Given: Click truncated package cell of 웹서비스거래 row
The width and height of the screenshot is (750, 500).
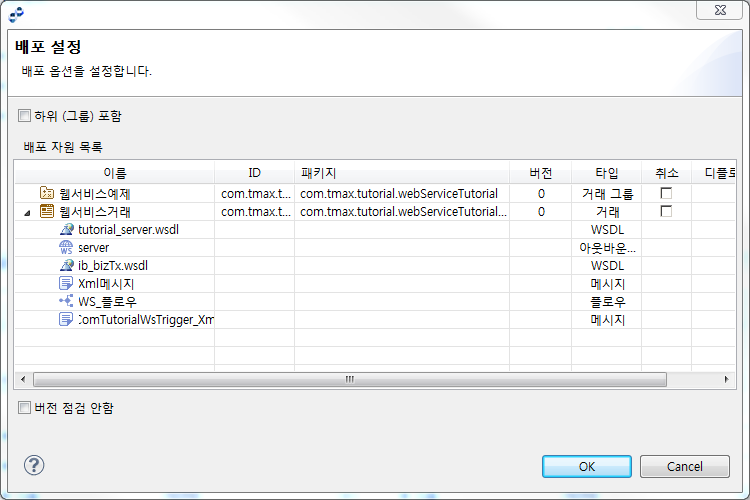Looking at the screenshot, I should coord(403,211).
